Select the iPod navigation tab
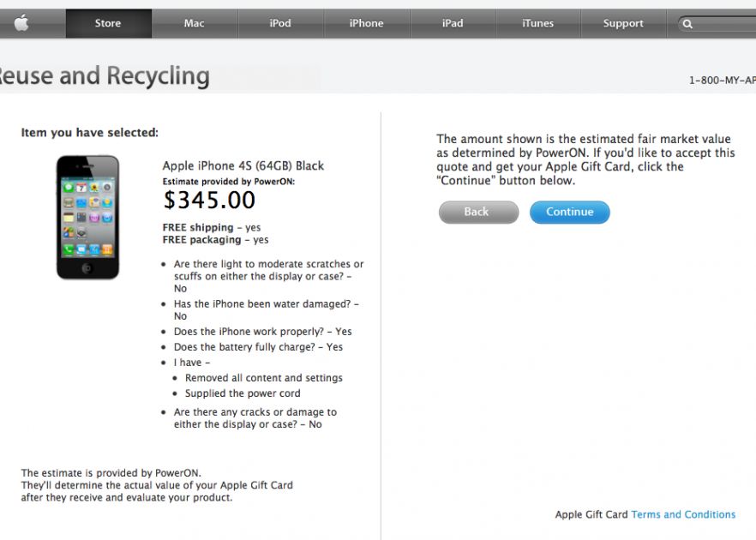Image resolution: width=756 pixels, height=540 pixels. (x=280, y=24)
